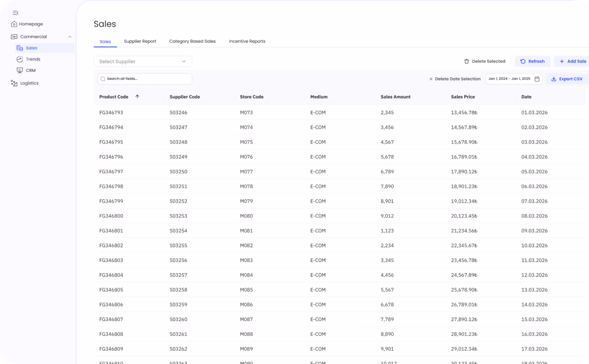The height and width of the screenshot is (364, 589).
Task: Toggle Product Code column sort order
Action: (137, 97)
